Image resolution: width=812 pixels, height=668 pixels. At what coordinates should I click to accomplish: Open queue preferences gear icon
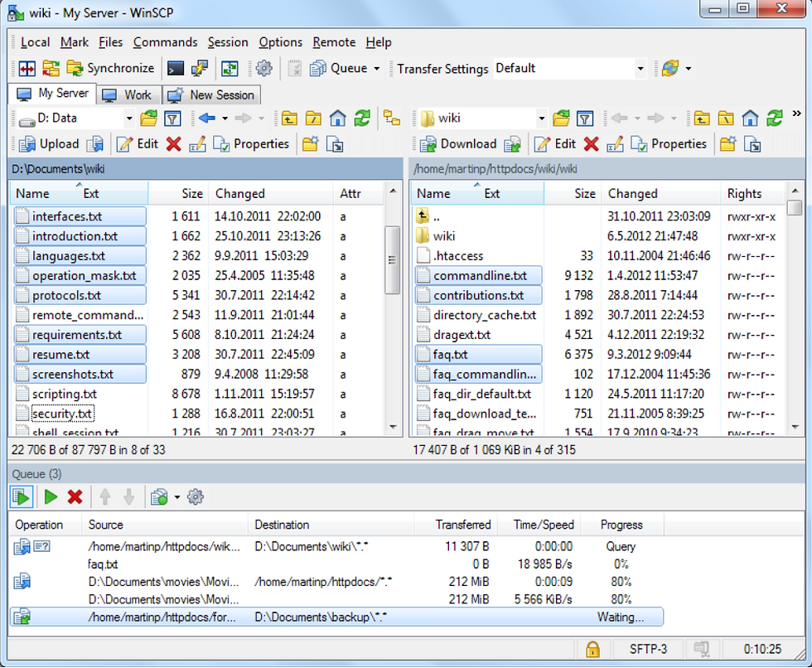click(196, 497)
